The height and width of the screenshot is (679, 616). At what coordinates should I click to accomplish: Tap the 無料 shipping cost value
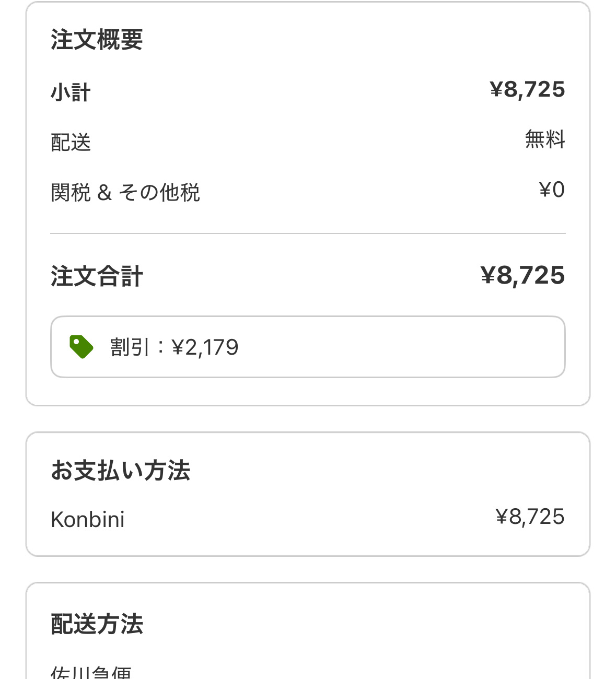point(544,140)
